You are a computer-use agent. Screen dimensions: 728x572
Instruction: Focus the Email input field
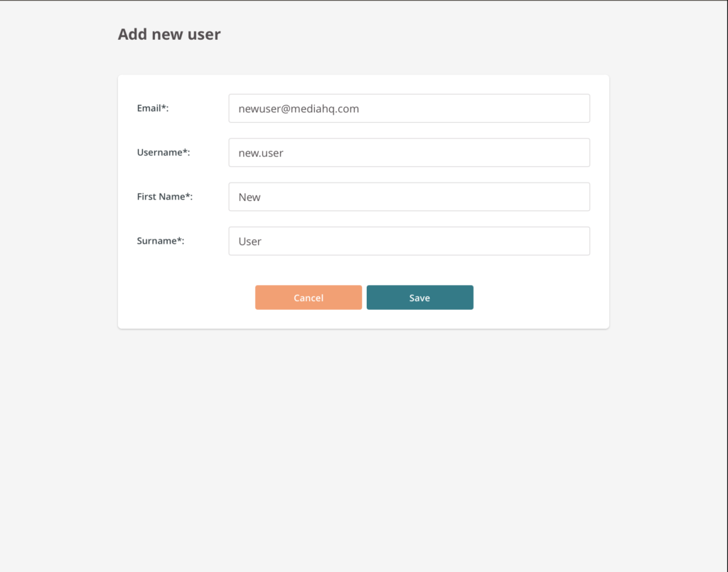(x=409, y=109)
